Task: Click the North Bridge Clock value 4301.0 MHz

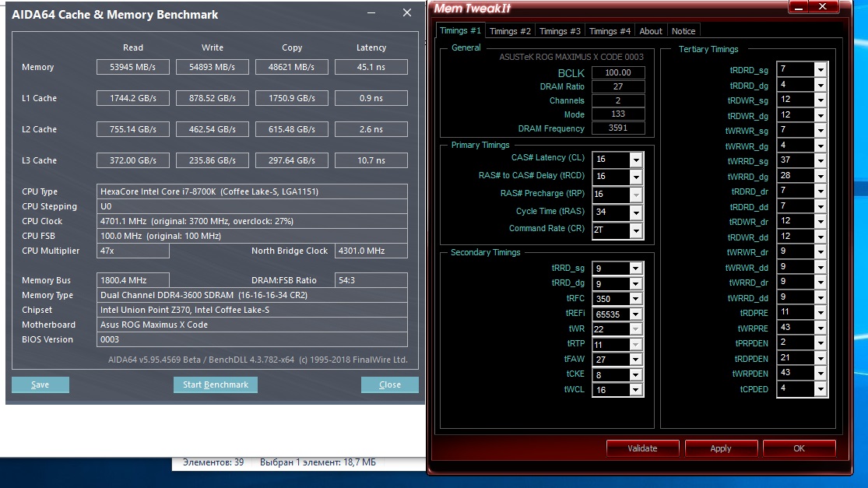Action: (371, 251)
